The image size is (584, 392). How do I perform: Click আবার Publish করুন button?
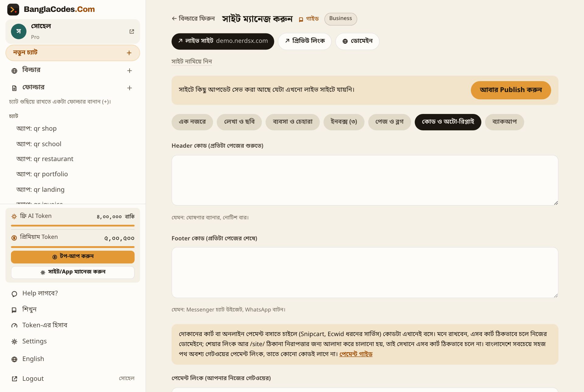(x=511, y=90)
